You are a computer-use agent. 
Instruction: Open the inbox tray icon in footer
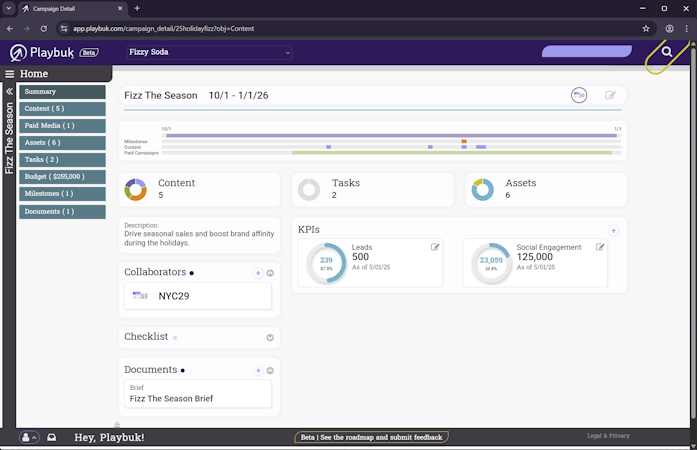point(52,438)
